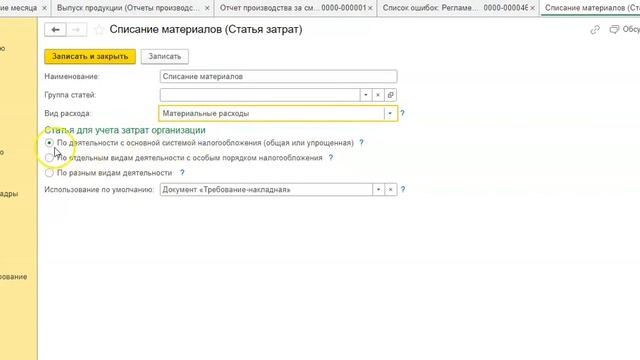Close the Список ошибок tab

pos(532,8)
